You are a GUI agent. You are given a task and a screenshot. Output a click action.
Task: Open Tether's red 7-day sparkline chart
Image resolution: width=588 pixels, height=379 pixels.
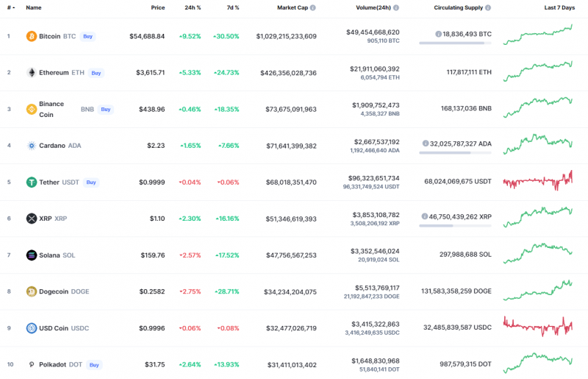tap(538, 180)
